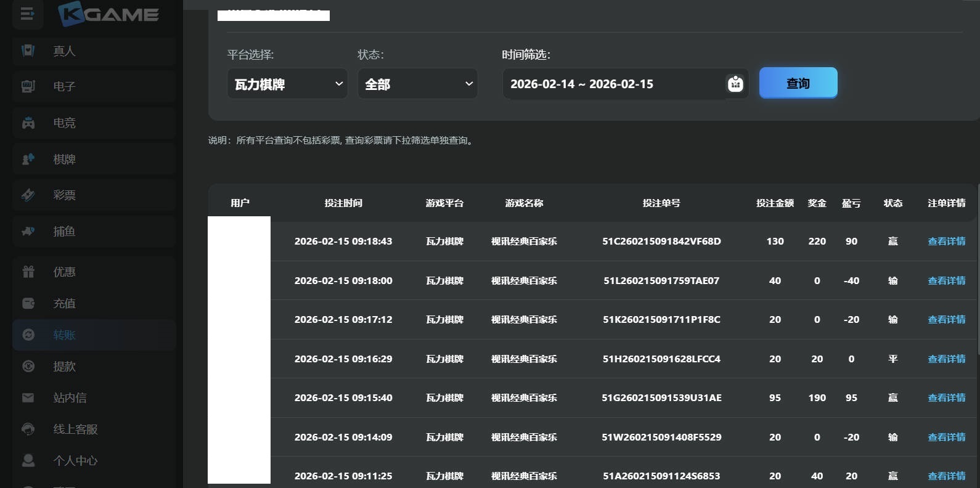Select the 彩票 lottery ticket icon

28,195
